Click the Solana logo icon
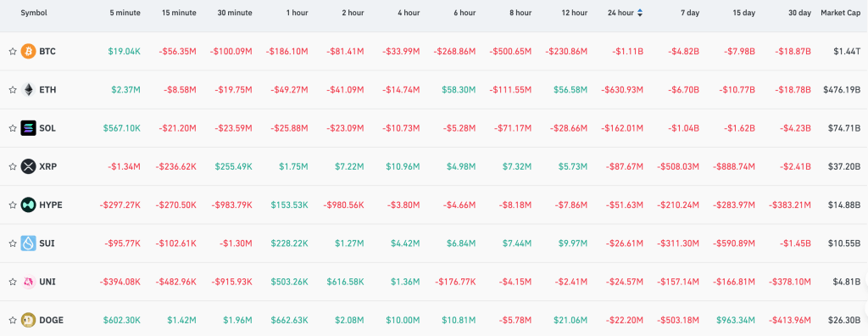868x336 pixels. [28, 128]
